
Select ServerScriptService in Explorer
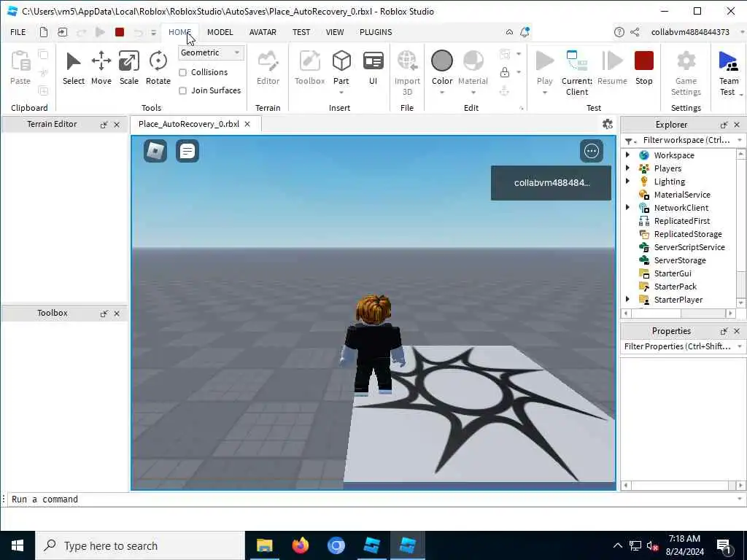(689, 247)
